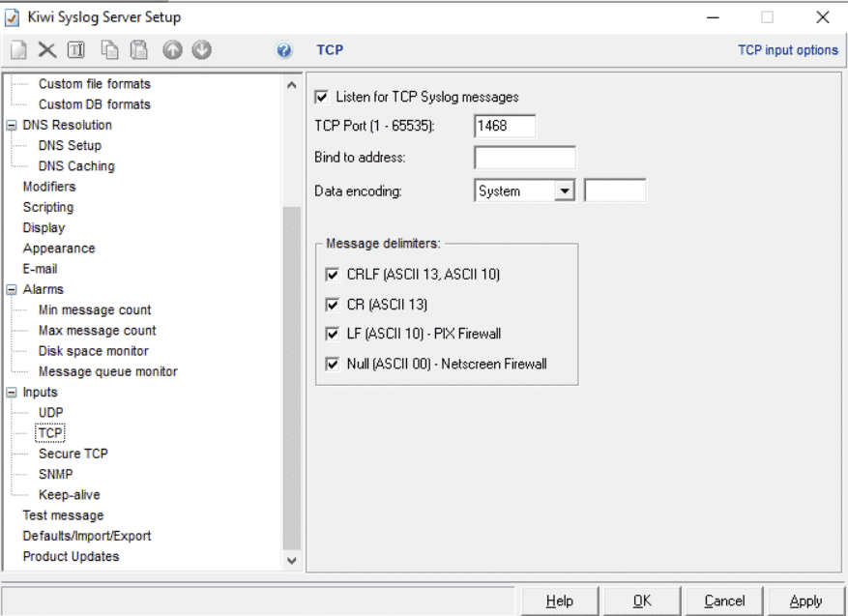The image size is (848, 616).
Task: Click the New item toolbar icon
Action: pyautogui.click(x=18, y=50)
